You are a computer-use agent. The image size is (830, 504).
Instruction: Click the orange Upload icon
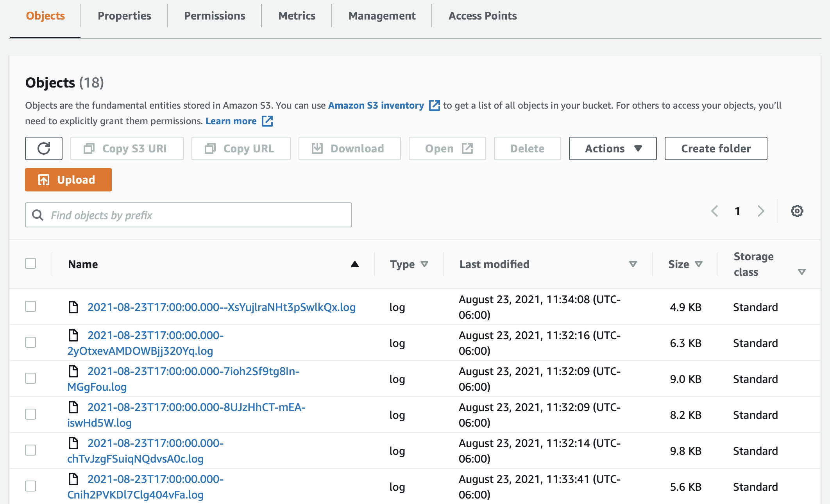tap(44, 180)
